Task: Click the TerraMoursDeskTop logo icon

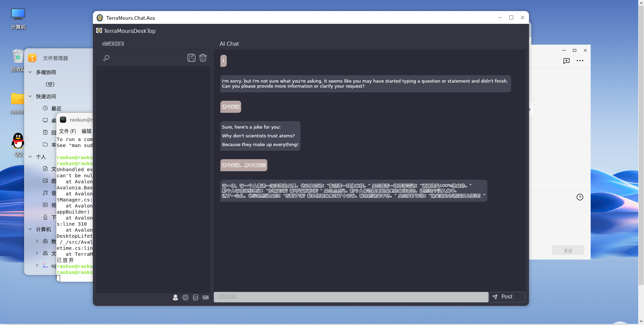Action: [x=99, y=31]
